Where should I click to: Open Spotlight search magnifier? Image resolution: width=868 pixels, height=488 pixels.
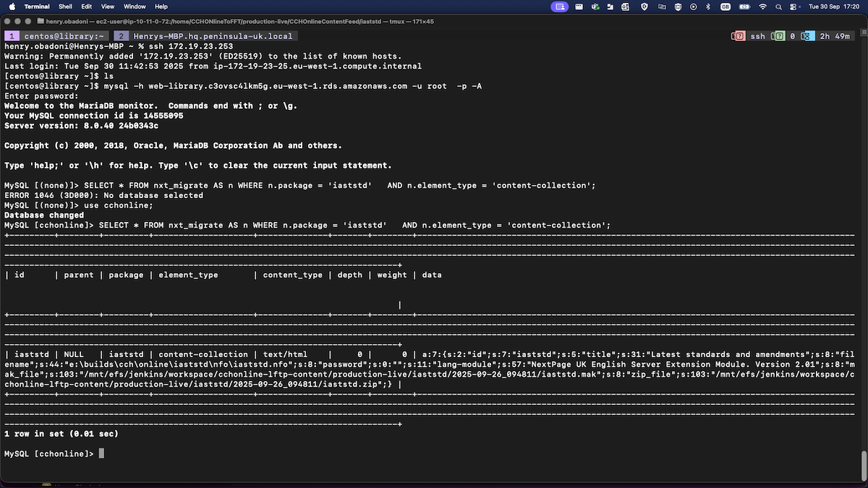point(780,7)
